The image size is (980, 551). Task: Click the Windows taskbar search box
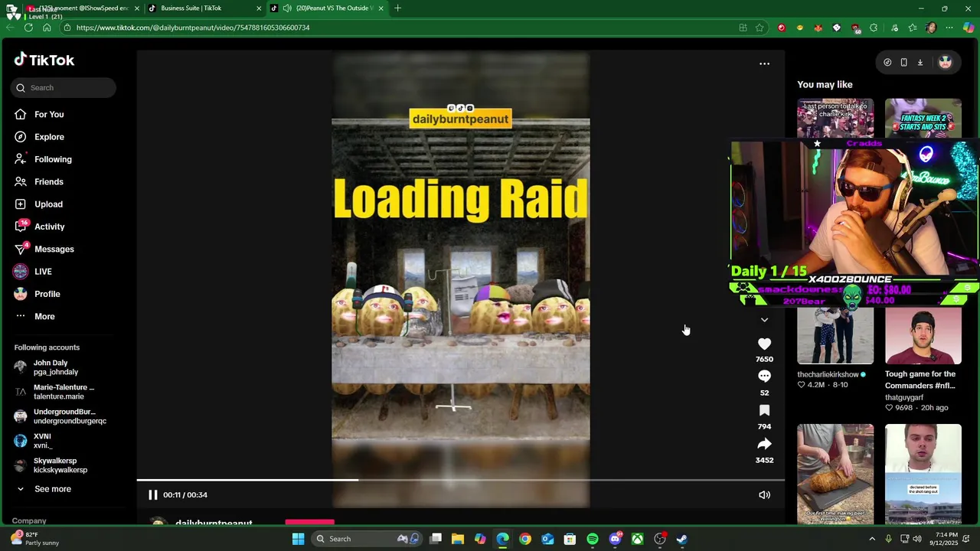pyautogui.click(x=367, y=539)
